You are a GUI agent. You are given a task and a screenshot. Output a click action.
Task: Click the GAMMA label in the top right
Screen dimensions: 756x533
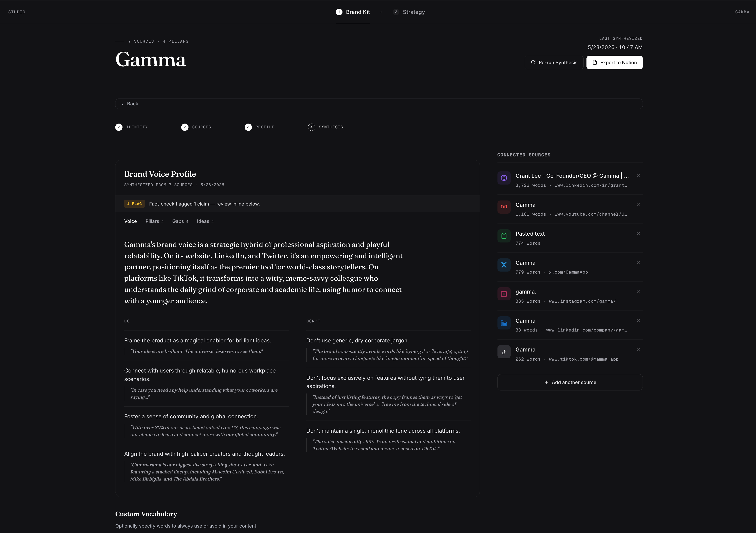(742, 12)
